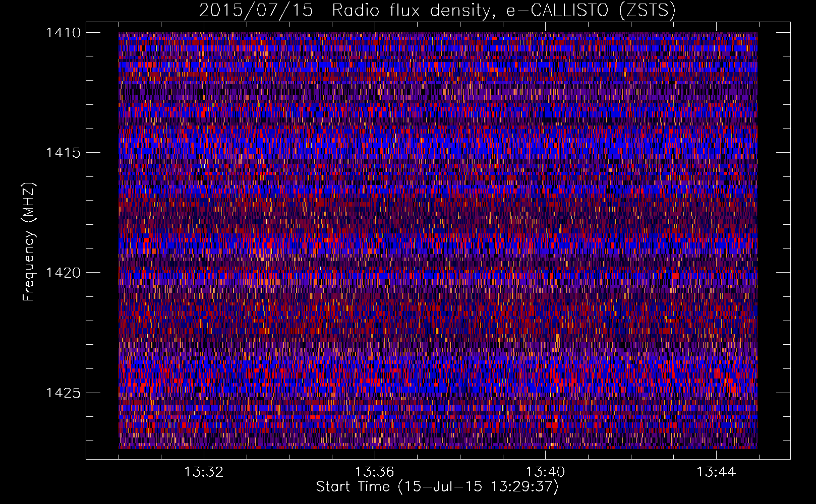Viewport: 816px width, 504px height.
Task: Click the 13:32 time tick label
Action: [x=204, y=472]
